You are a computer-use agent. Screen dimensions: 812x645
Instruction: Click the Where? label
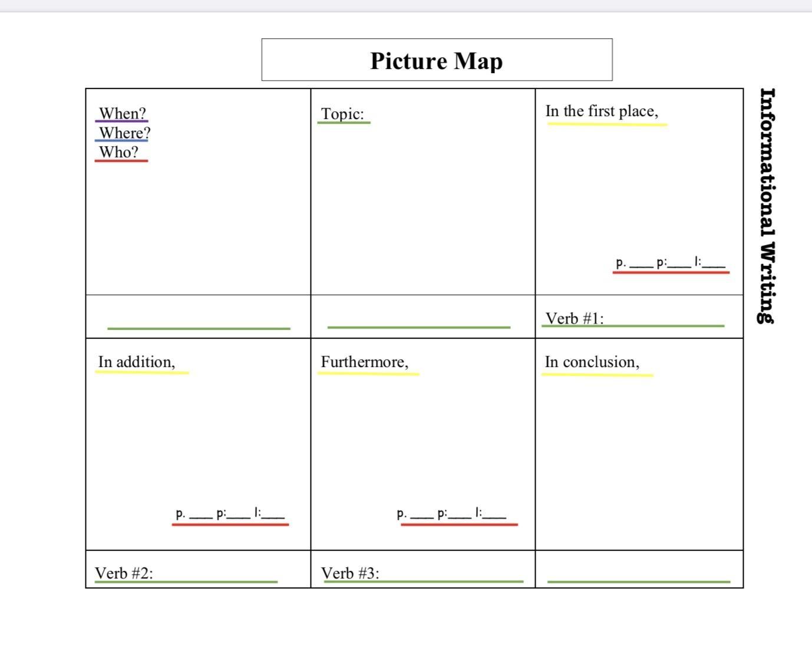coord(124,133)
